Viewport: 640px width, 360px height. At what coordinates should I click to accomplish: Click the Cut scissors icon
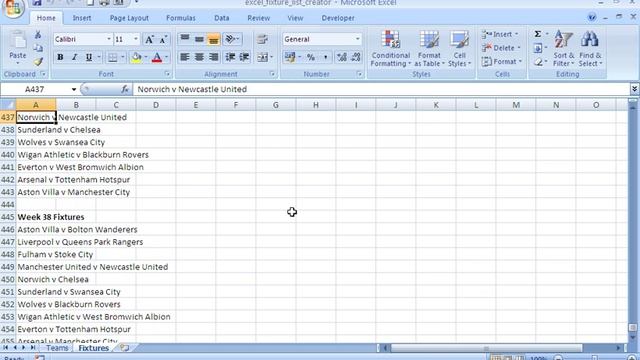click(38, 35)
